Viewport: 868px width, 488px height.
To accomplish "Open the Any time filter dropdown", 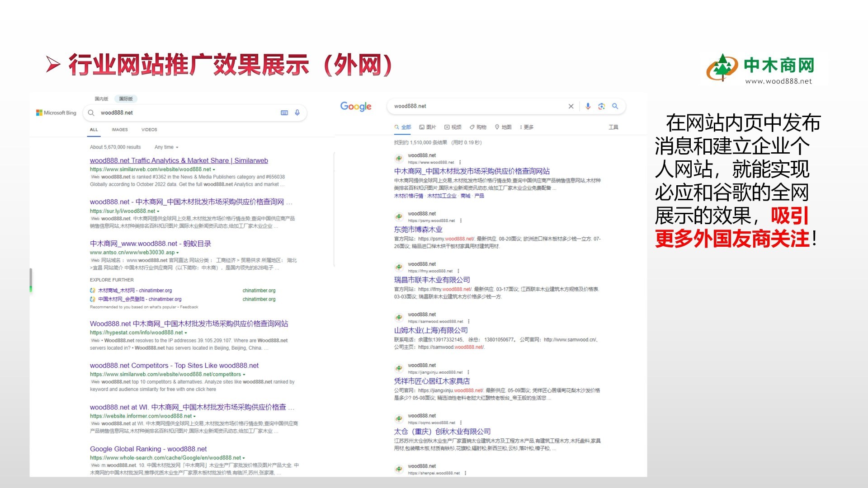I will coord(166,147).
